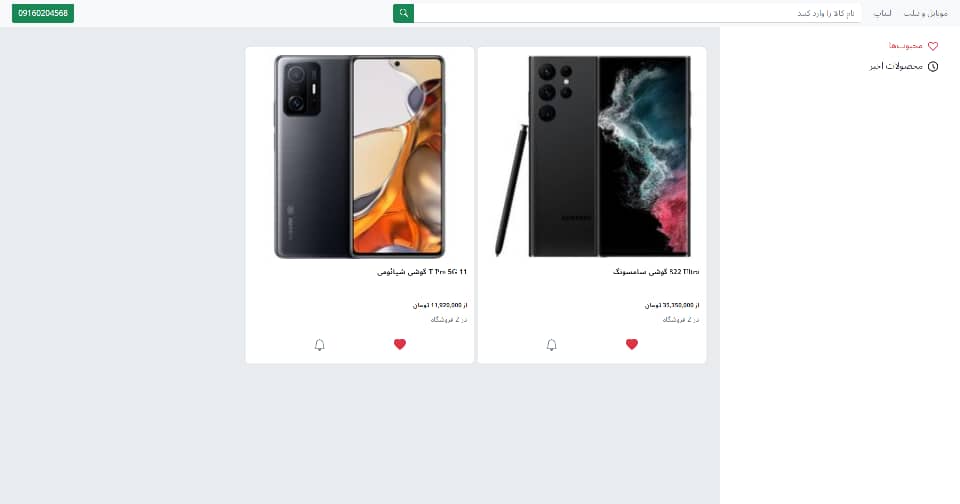Open the Samsung S22 Ultra phone image
960x504 pixels.
point(592,156)
